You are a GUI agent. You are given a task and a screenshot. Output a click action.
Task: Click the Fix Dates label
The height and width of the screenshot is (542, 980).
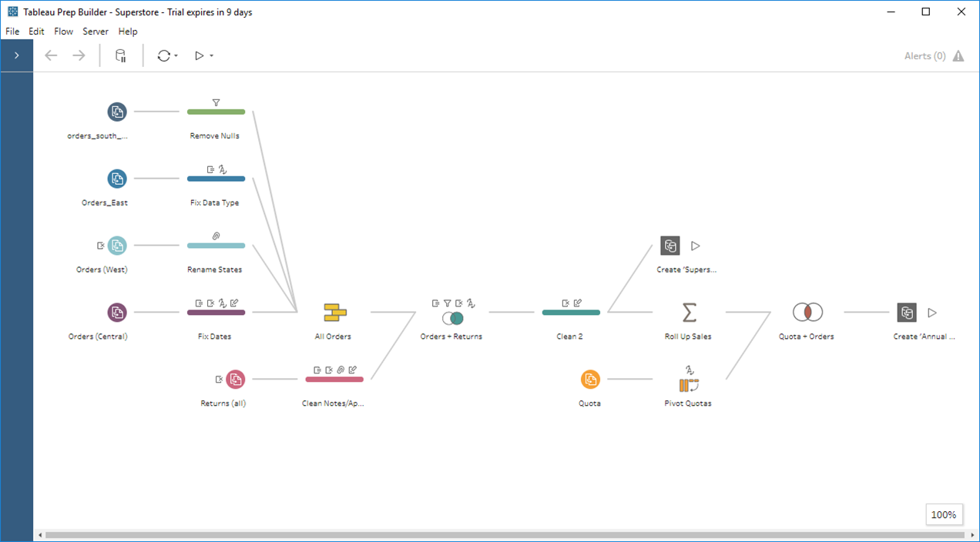pyautogui.click(x=215, y=336)
